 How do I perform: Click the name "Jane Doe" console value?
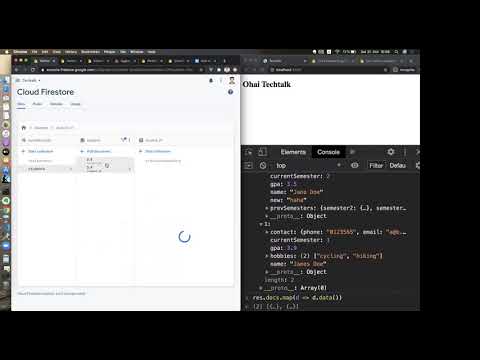(306, 192)
